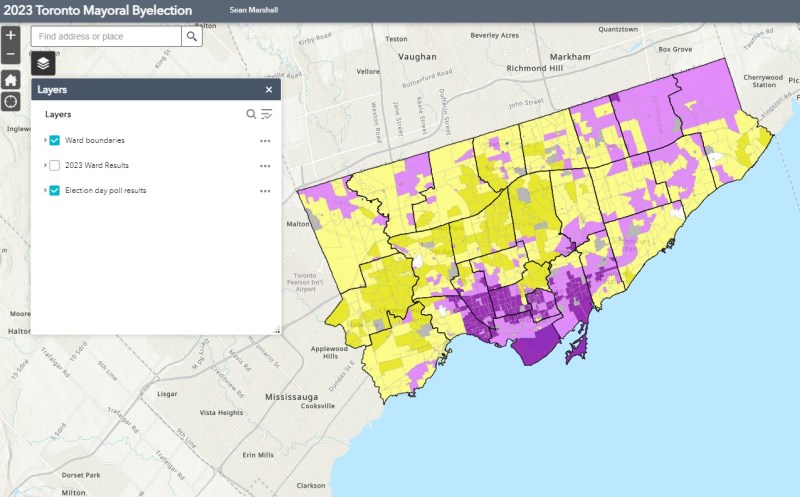Click the My Location button
800x497 pixels.
tap(11, 102)
